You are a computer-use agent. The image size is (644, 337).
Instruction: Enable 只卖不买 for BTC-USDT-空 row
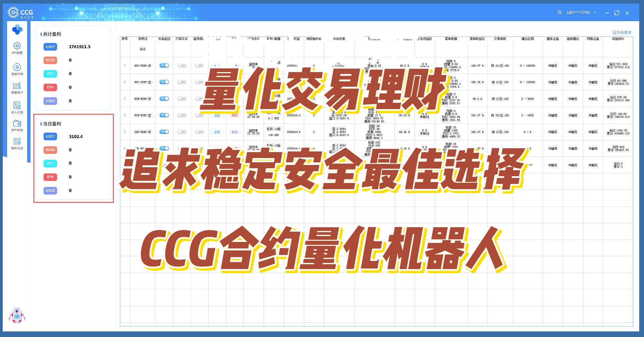182,82
